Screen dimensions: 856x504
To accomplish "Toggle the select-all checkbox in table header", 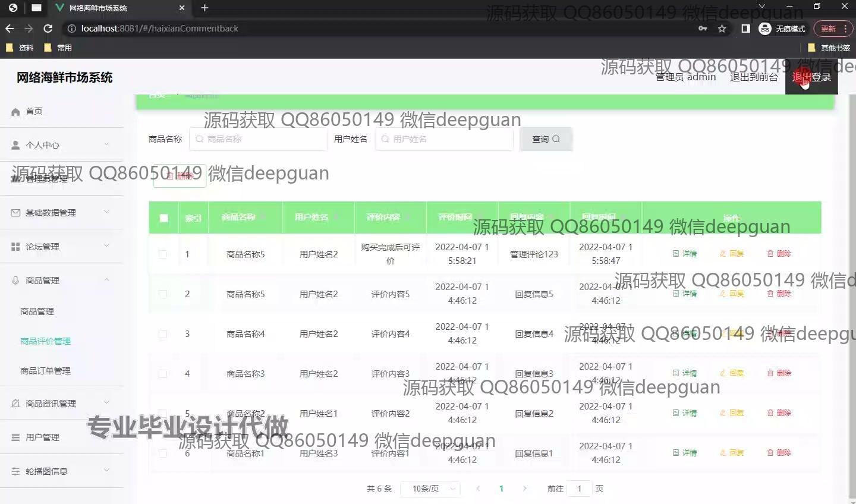I will pyautogui.click(x=164, y=218).
